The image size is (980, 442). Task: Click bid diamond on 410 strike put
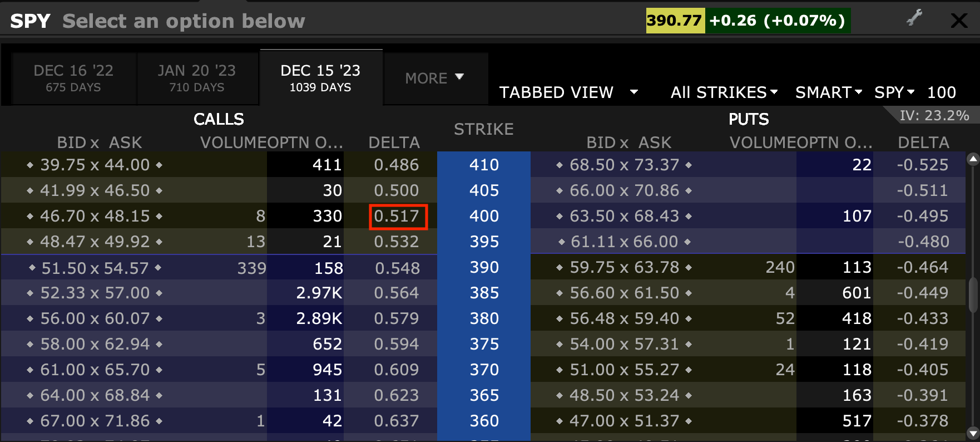pyautogui.click(x=560, y=165)
